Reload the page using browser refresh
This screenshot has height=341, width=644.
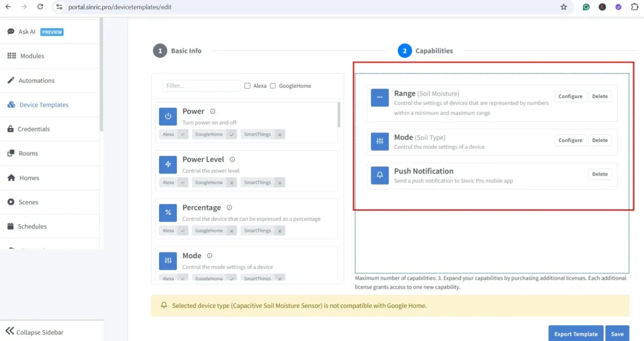(40, 7)
